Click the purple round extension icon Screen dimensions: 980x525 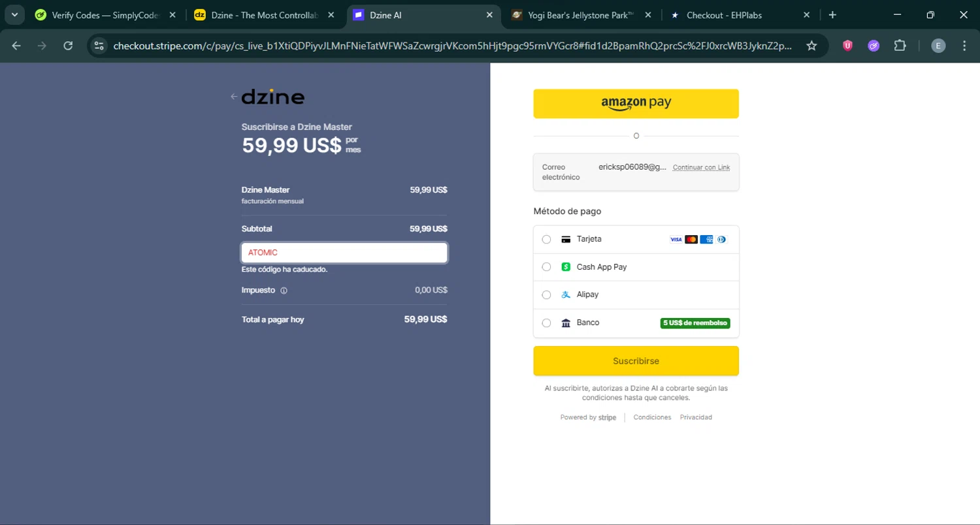point(874,46)
